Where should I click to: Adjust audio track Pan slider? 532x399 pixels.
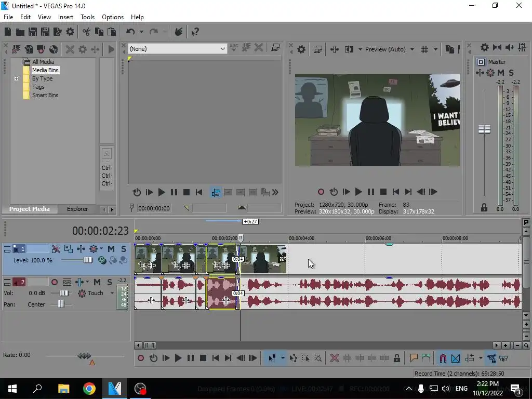tap(61, 304)
